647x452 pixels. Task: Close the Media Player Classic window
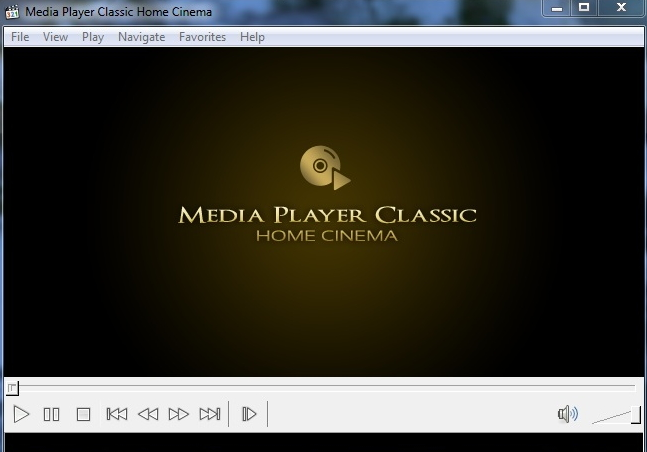621,8
